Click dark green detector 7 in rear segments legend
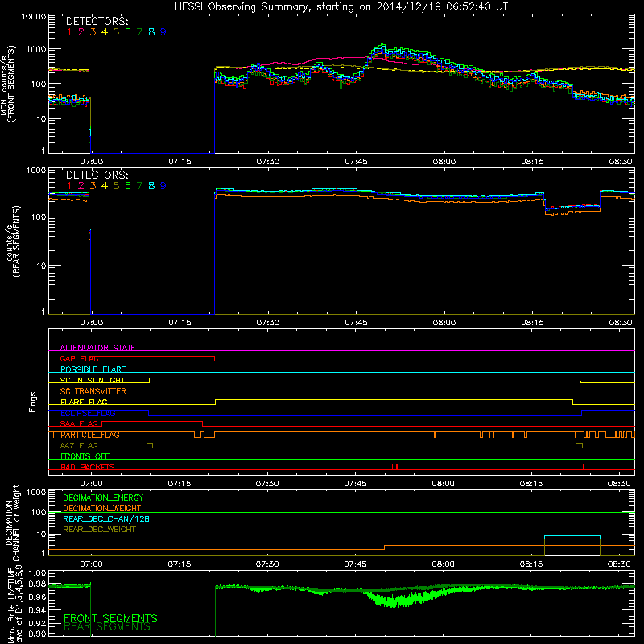This screenshot has height=644, width=644. tap(139, 186)
